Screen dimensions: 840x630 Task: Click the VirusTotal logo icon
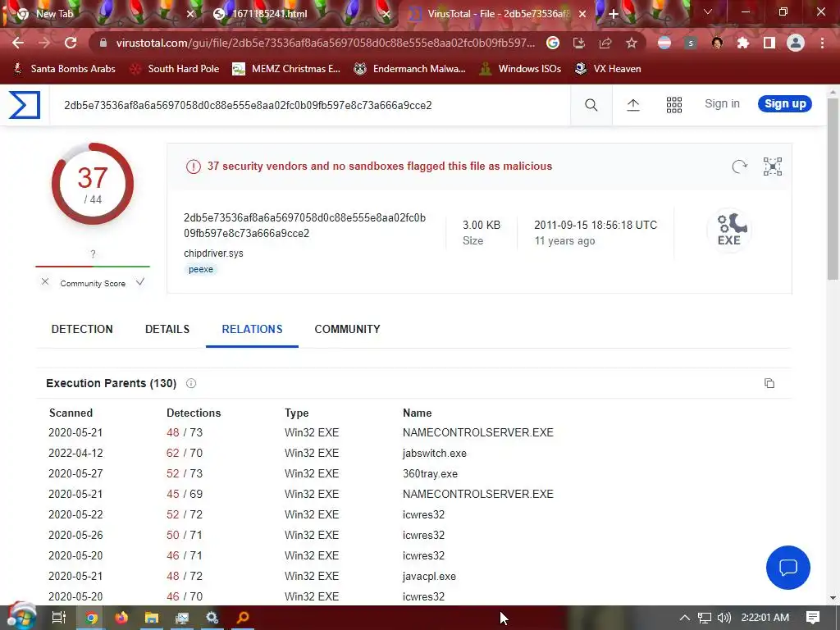(25, 105)
